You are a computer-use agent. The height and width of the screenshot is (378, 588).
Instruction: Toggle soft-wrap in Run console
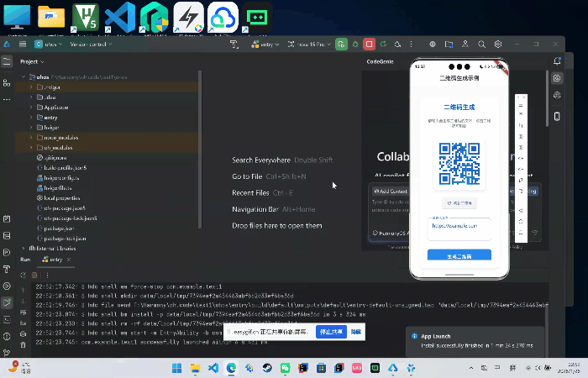(x=23, y=312)
